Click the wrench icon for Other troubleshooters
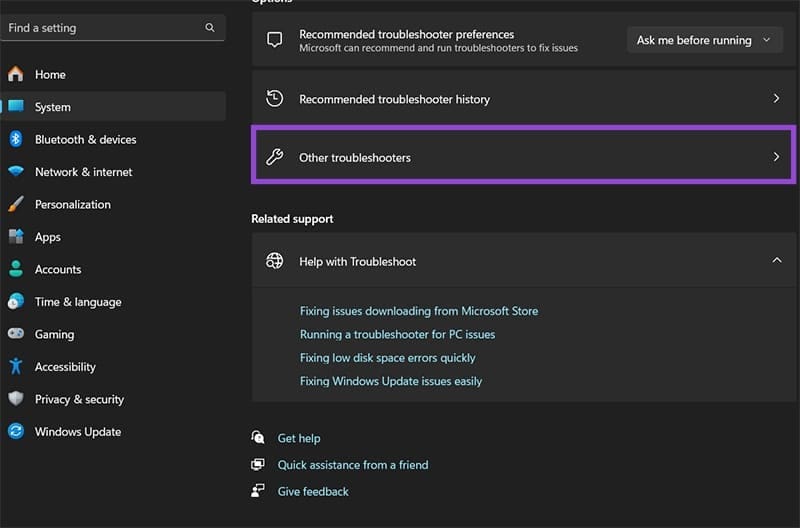 point(275,157)
